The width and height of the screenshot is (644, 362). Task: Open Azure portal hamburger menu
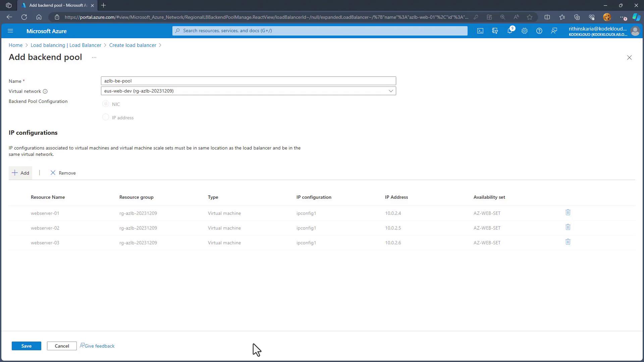(10, 31)
